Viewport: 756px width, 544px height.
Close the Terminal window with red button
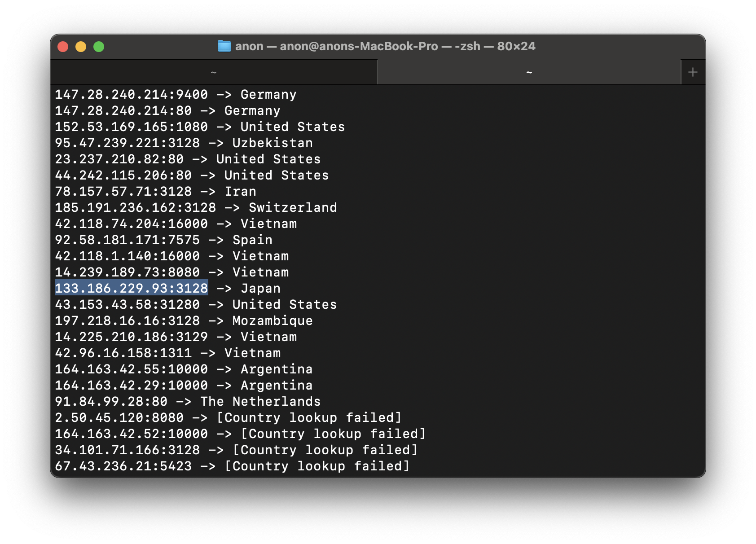[x=63, y=47]
